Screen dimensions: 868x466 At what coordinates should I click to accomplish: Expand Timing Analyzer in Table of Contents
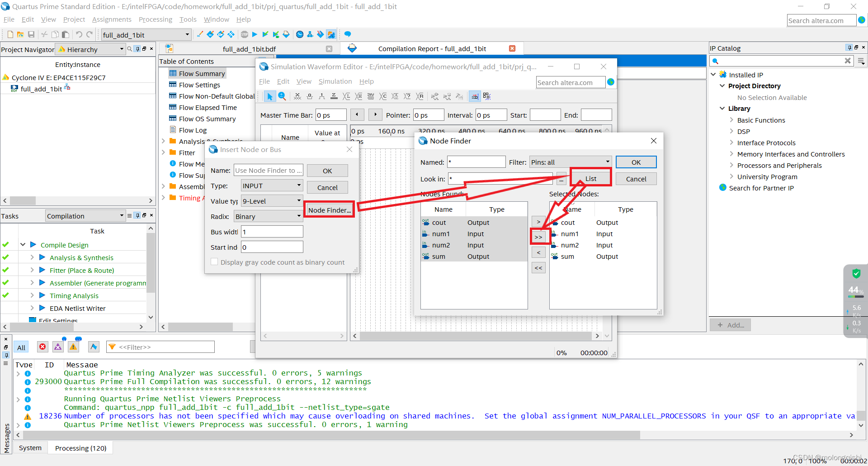163,197
